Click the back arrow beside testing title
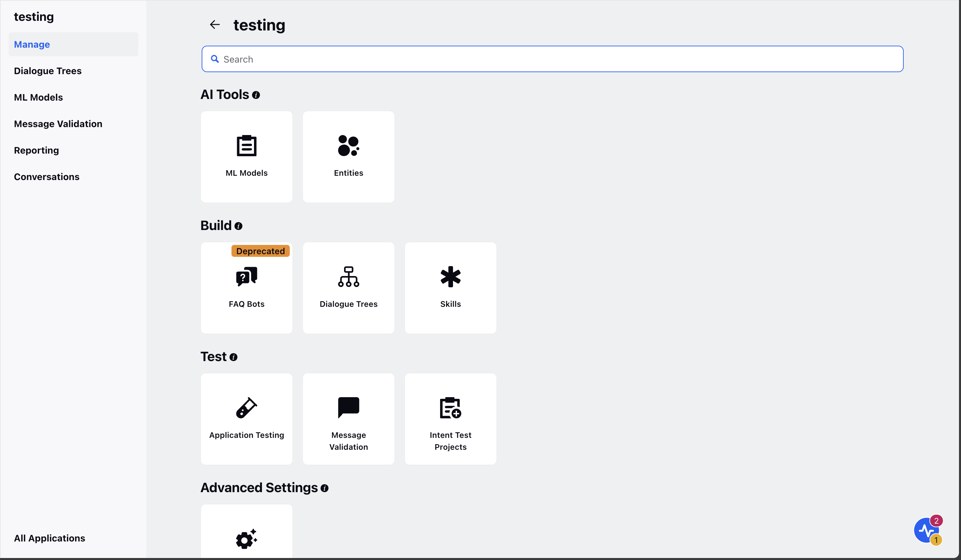Viewport: 961px width, 560px height. 215,25
